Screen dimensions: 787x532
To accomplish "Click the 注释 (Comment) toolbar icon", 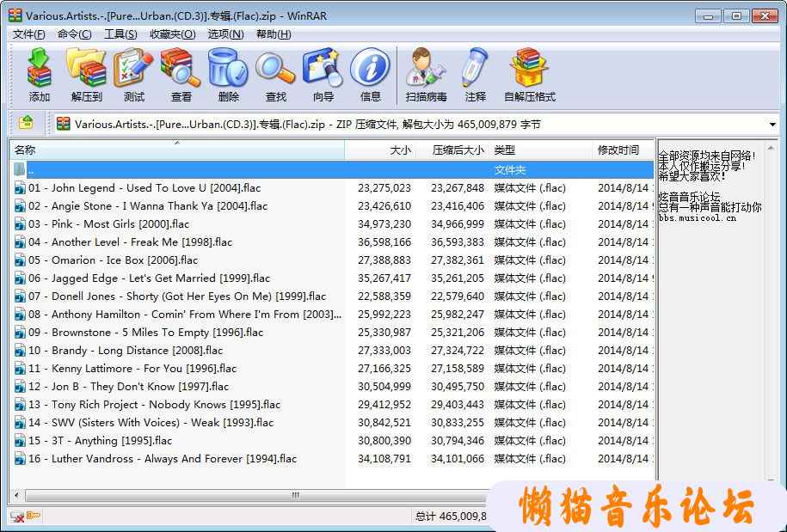I will point(475,68).
